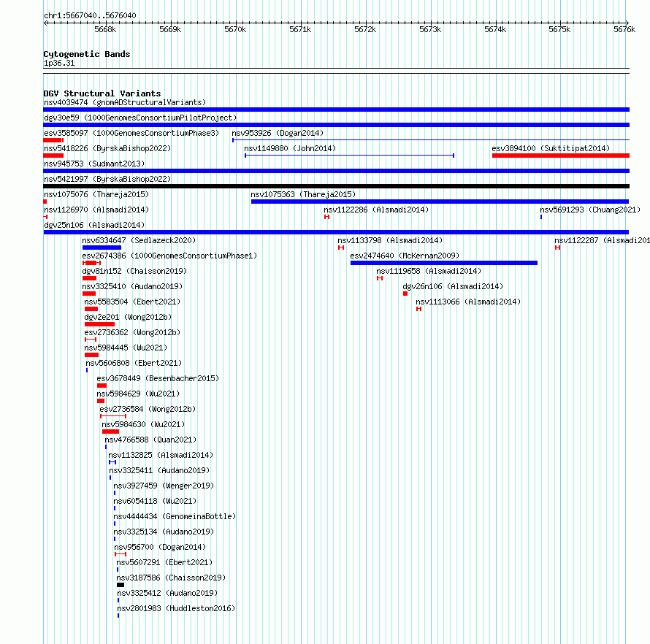Viewport: 650px width, 644px height.
Task: Select nsv1126970 Alsmadi2014 label
Action: 96,210
